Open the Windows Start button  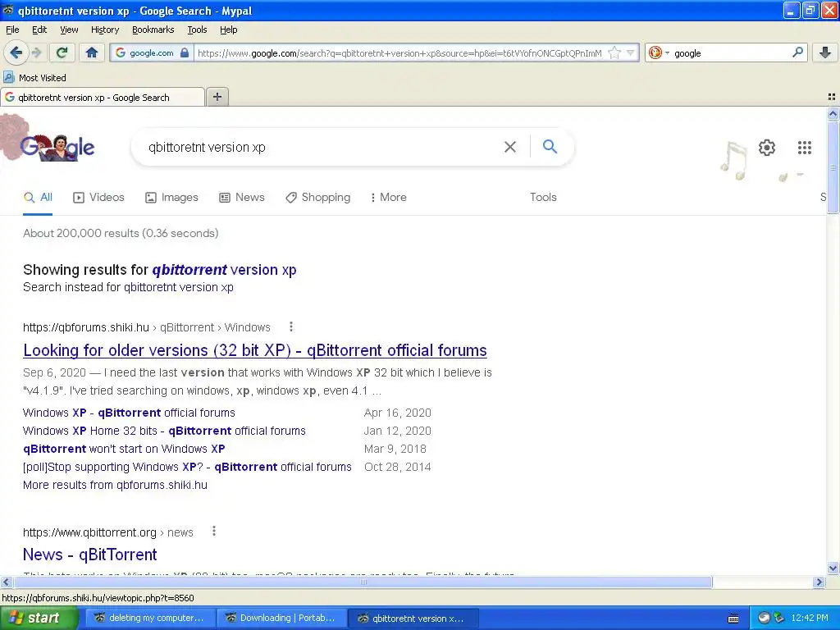tap(39, 619)
